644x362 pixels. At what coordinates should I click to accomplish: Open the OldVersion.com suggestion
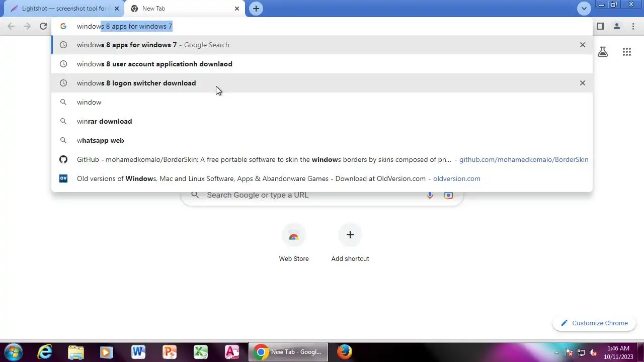pos(322,178)
